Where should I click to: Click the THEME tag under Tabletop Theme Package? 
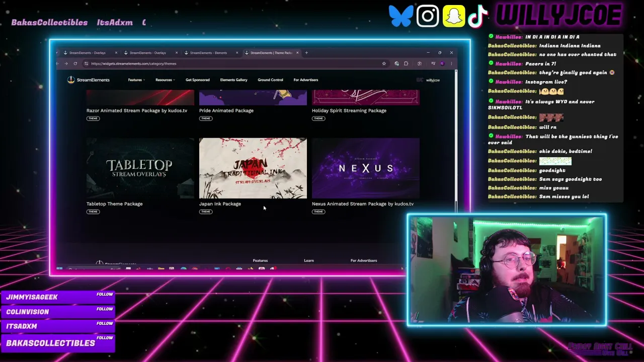point(93,212)
